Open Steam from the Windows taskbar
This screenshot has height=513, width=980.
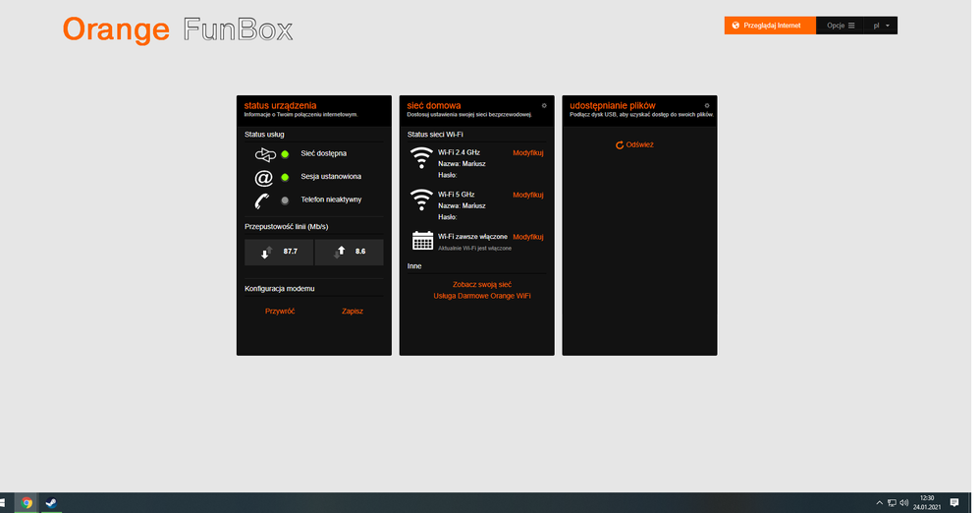pos(50,502)
